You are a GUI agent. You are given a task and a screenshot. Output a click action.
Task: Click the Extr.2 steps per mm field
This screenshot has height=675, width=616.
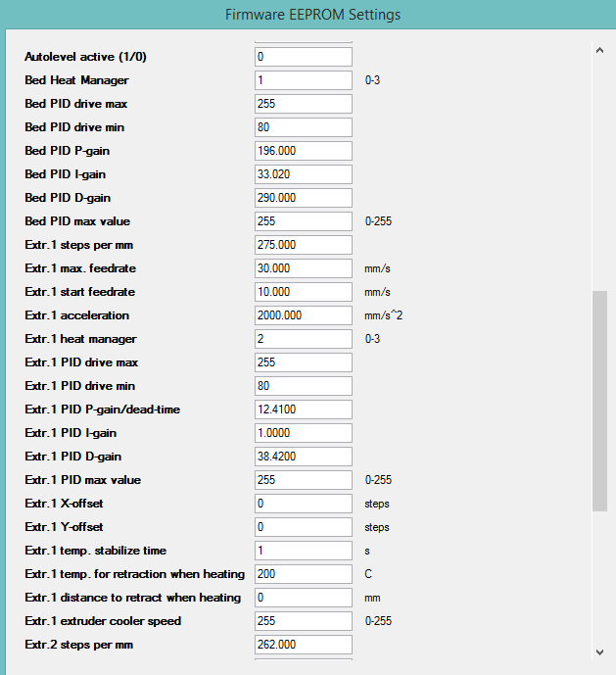pyautogui.click(x=303, y=645)
